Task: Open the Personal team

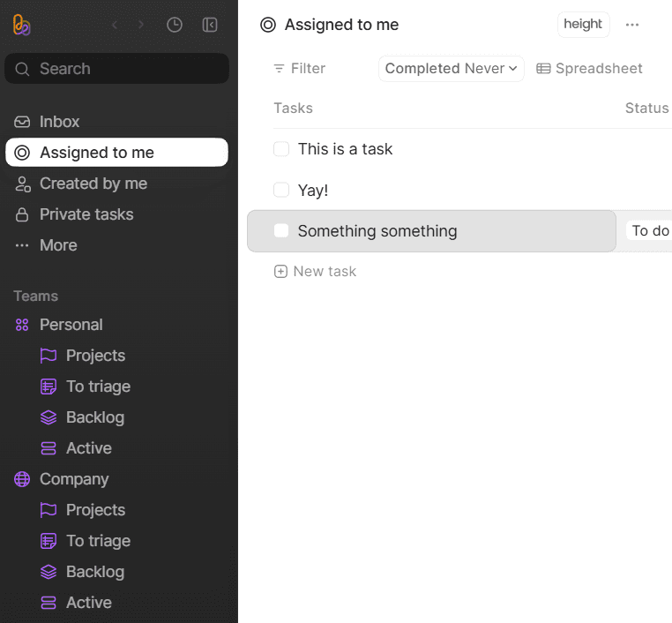Action: [116, 325]
